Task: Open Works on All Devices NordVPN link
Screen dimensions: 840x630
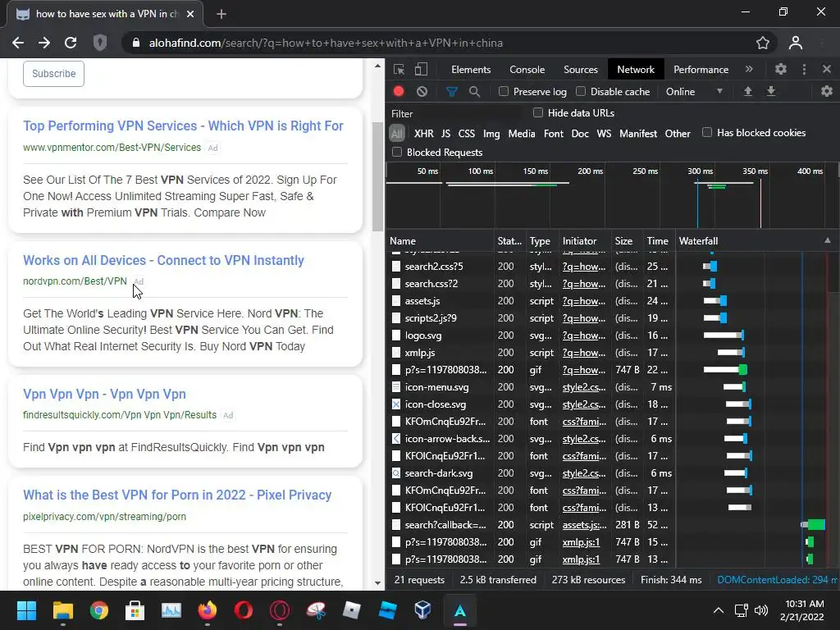Action: (x=163, y=260)
